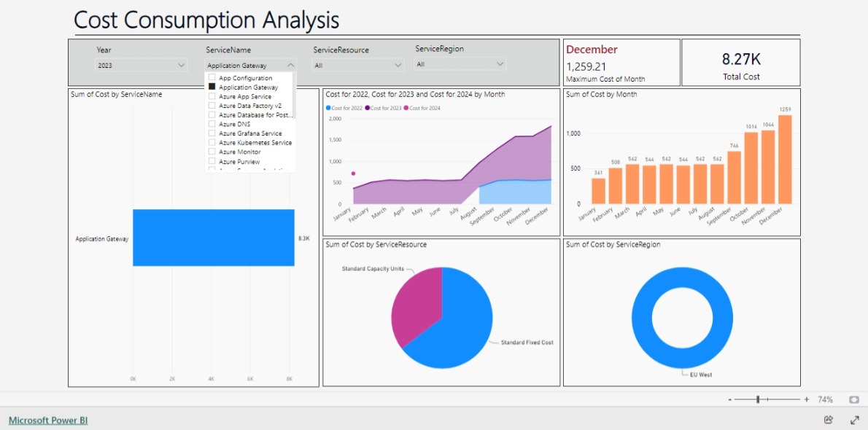Click the Sum of Cost by ServiceName title

pyautogui.click(x=116, y=94)
